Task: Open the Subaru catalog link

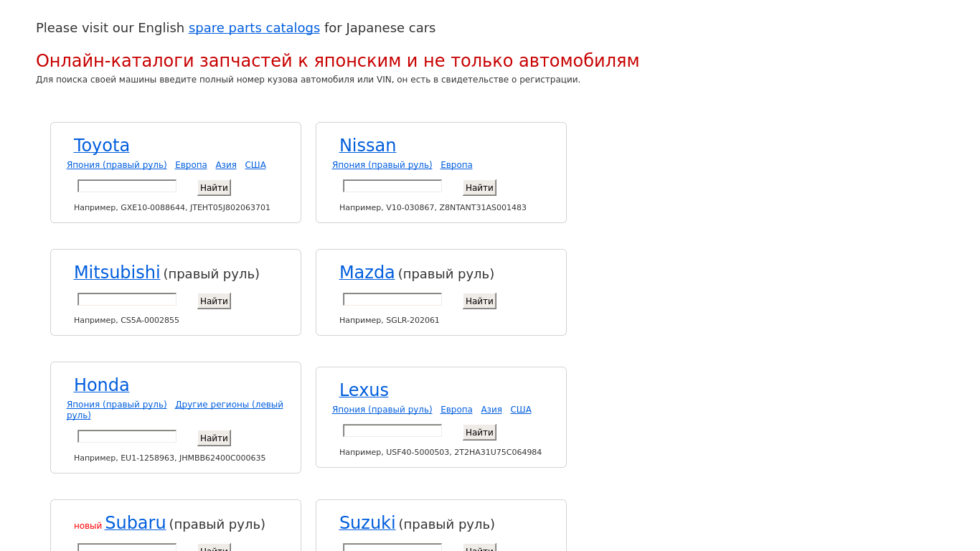Action: point(136,523)
